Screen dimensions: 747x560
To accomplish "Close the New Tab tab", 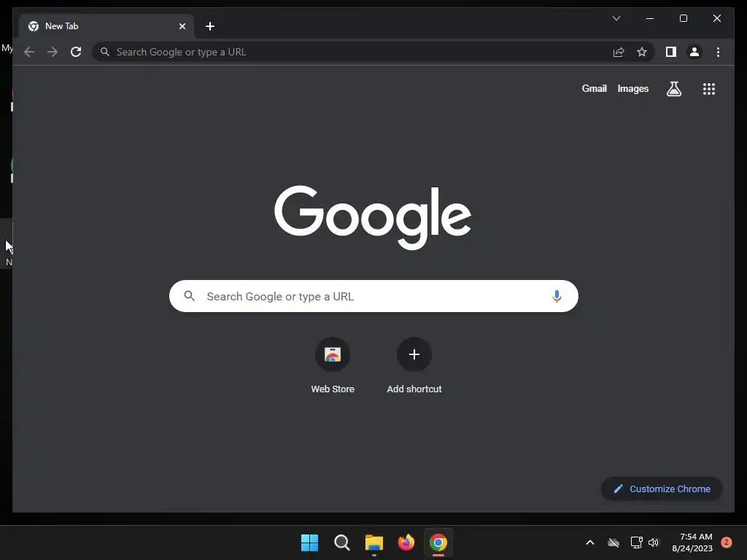I will click(182, 26).
